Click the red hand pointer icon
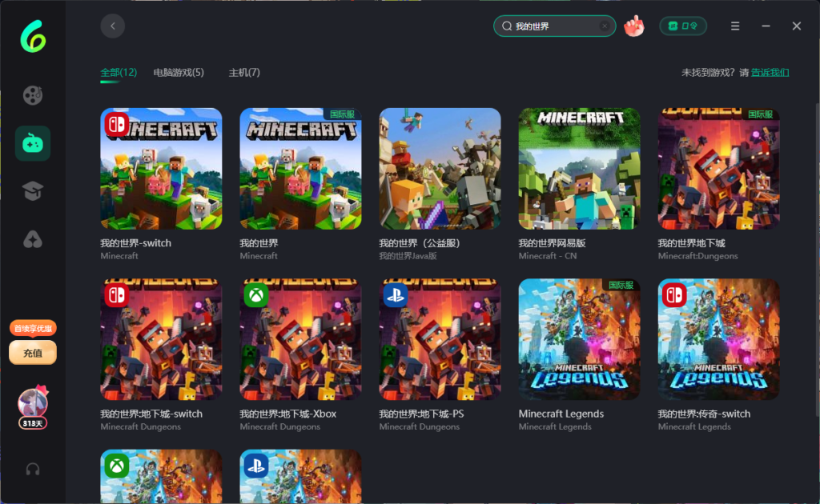 [x=634, y=26]
